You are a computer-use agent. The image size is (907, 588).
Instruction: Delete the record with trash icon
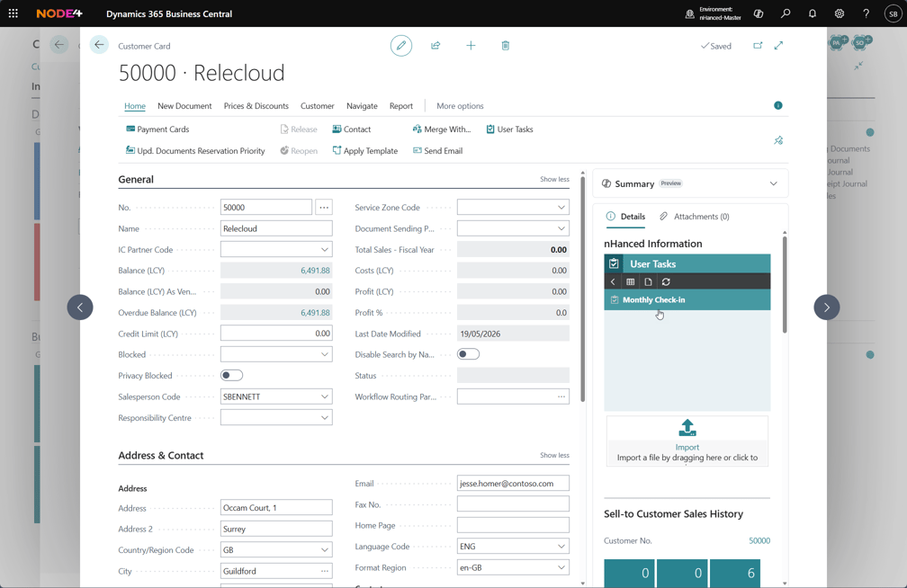(x=506, y=45)
